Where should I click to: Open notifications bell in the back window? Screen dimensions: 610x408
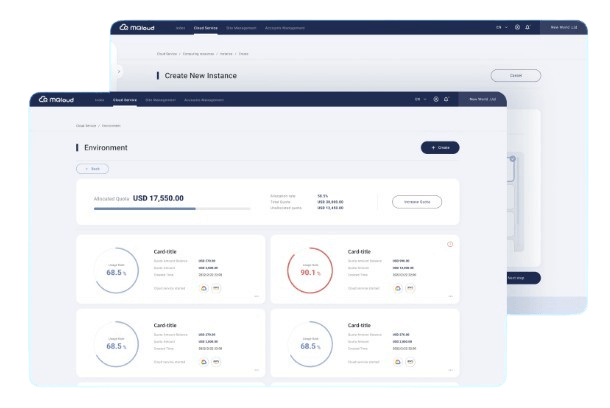click(x=528, y=27)
